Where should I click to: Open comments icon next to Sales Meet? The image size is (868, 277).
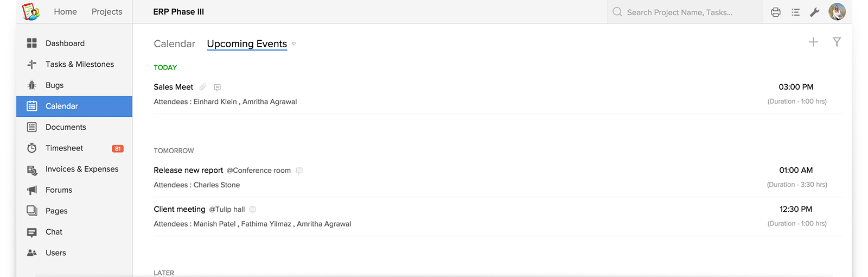(217, 87)
